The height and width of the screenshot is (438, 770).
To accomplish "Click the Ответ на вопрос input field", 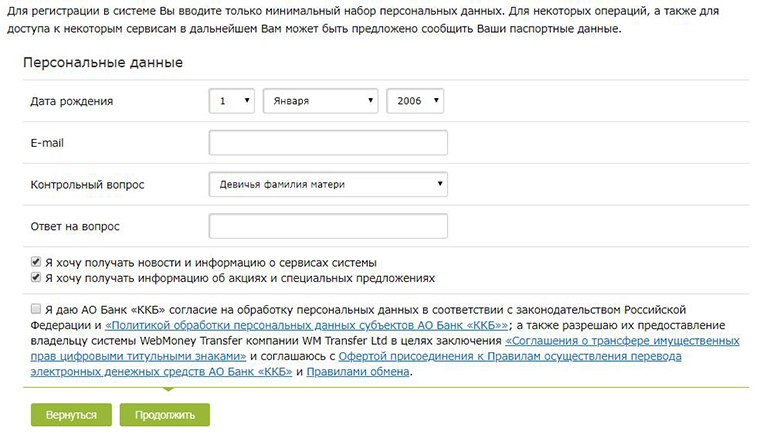I will pyautogui.click(x=328, y=226).
